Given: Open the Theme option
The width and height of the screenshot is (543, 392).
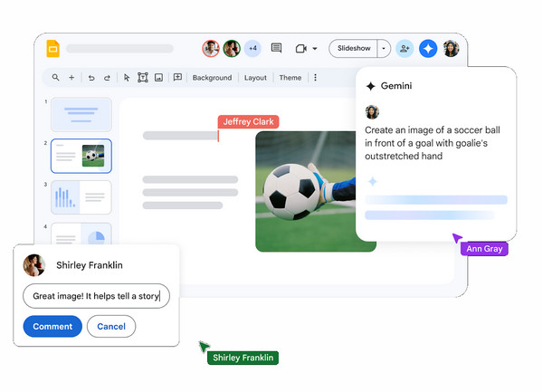Looking at the screenshot, I should [291, 78].
